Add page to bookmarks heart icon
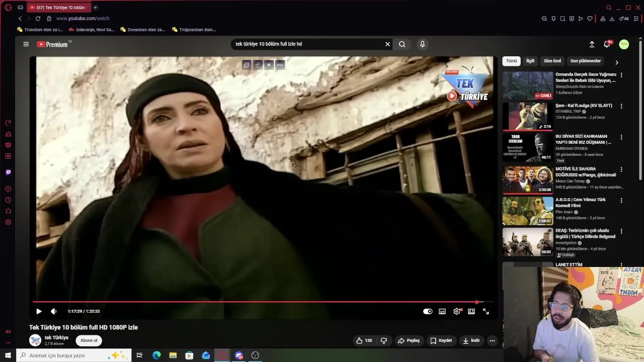The height and width of the screenshot is (362, 644). click(590, 19)
